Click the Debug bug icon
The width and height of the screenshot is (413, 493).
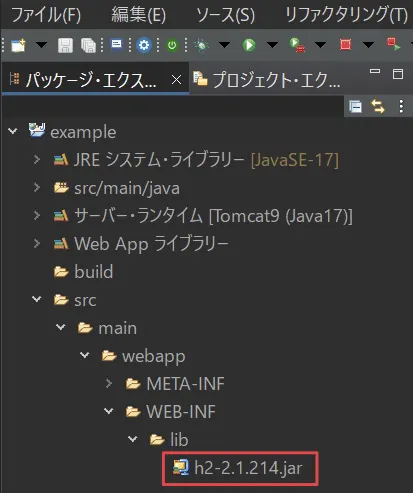pyautogui.click(x=202, y=45)
